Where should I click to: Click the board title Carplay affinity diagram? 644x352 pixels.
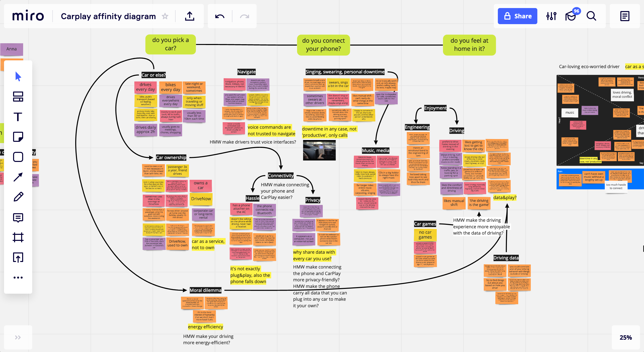[x=108, y=16]
